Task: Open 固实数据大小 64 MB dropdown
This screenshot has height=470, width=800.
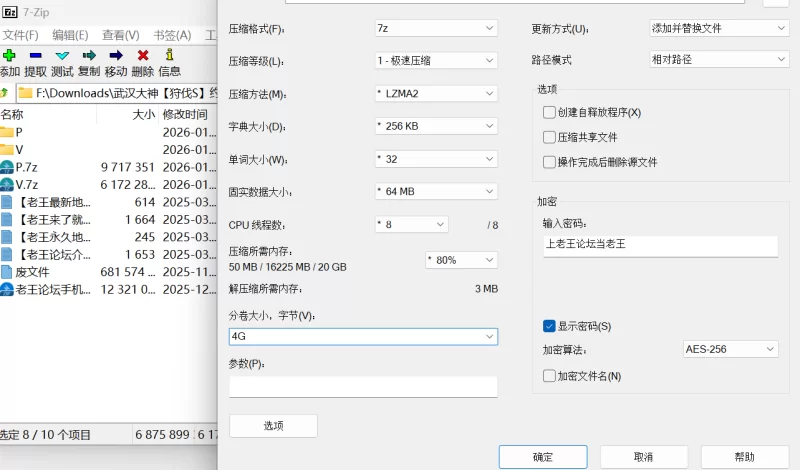Action: (436, 191)
